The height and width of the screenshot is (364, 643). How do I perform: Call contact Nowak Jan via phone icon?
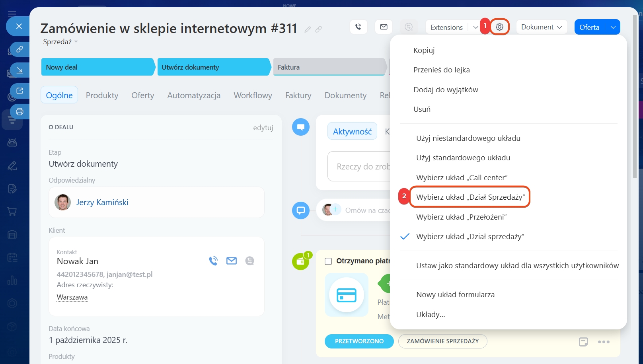(213, 261)
